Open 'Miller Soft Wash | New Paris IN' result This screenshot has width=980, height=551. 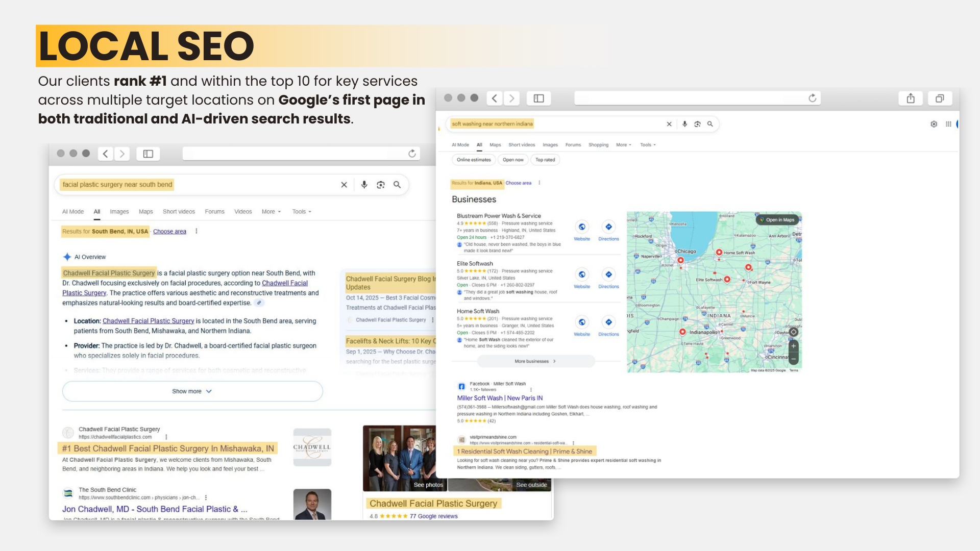click(500, 398)
